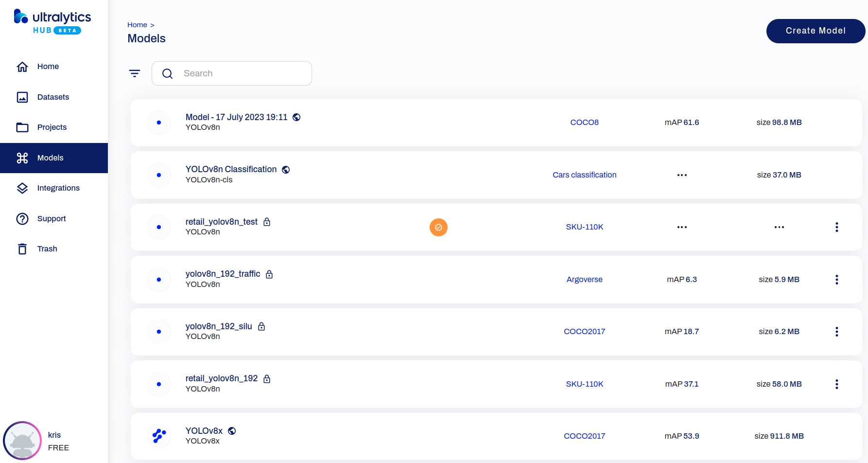Open more options for retail_yolov8n_192
868x463 pixels.
[x=836, y=384]
